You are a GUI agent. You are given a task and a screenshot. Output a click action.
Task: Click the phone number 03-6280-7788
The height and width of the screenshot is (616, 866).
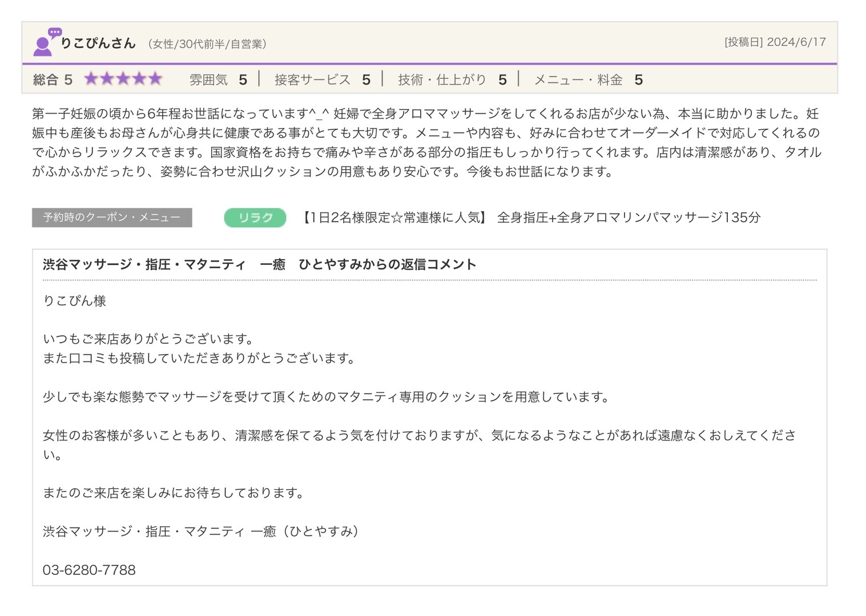tap(89, 570)
